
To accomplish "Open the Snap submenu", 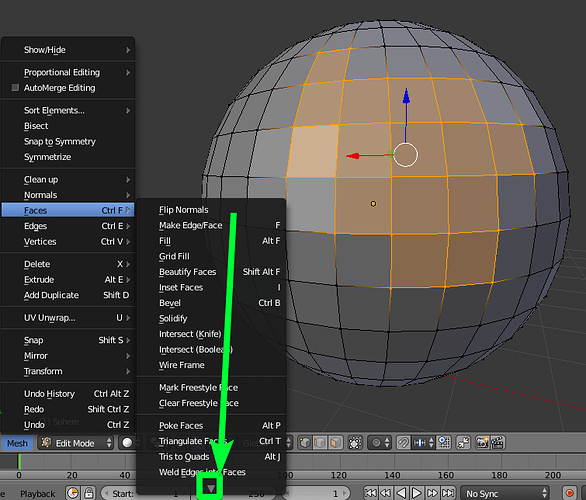I will (68, 340).
